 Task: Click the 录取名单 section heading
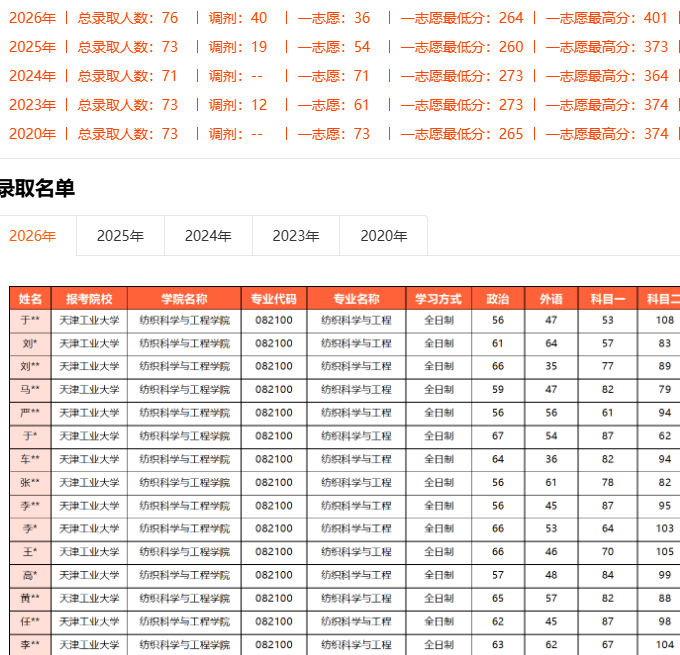[x=37, y=188]
